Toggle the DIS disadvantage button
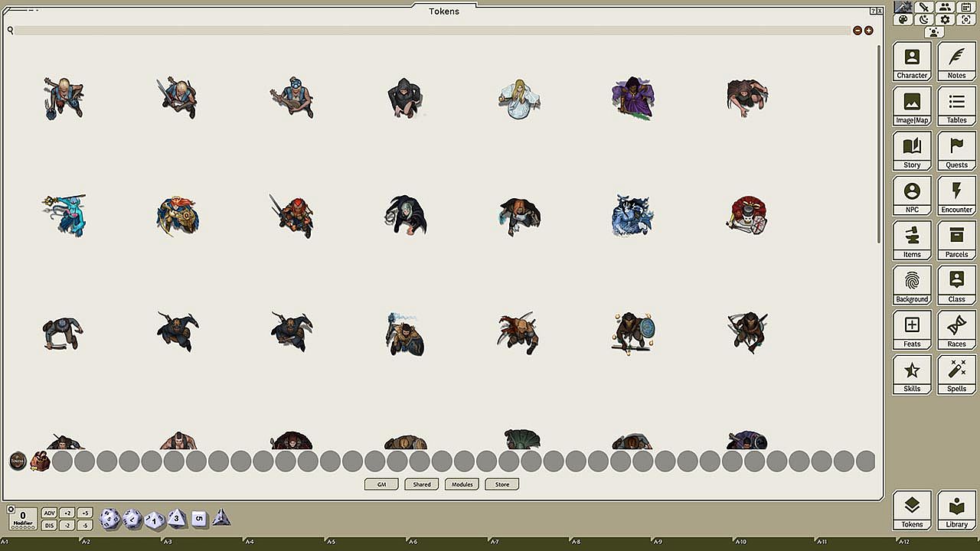 click(x=49, y=525)
